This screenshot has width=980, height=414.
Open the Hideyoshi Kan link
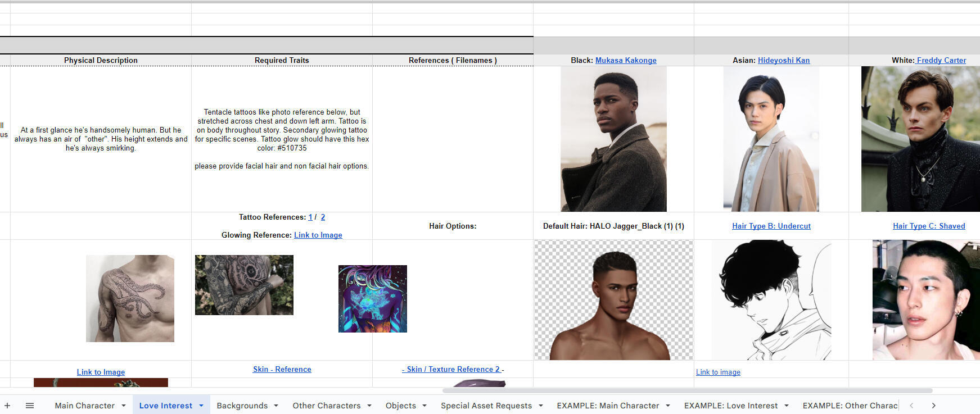783,60
